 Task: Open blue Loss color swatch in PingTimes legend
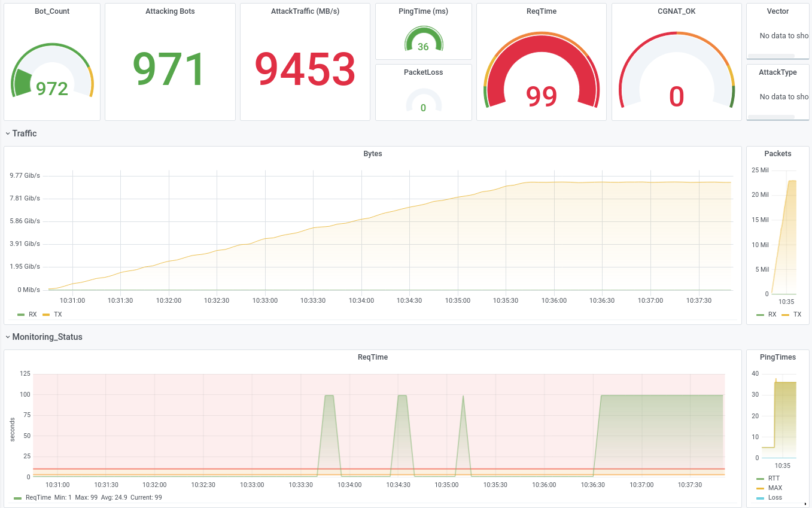(761, 497)
